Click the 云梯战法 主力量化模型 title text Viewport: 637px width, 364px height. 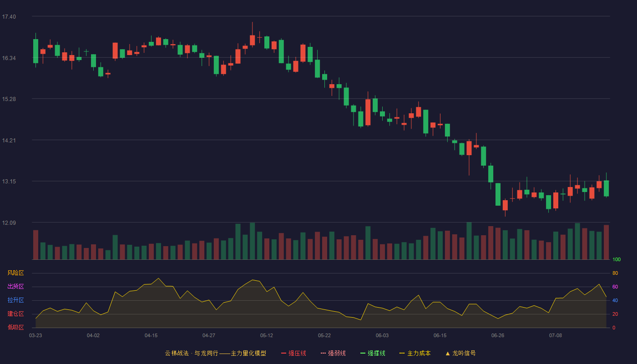click(x=215, y=353)
